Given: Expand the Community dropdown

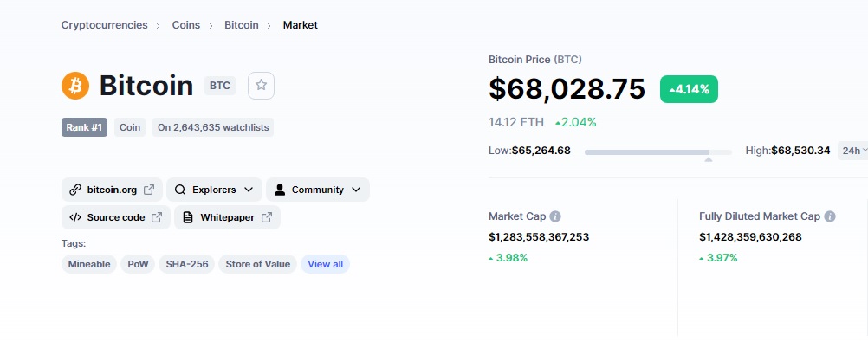Looking at the screenshot, I should pyautogui.click(x=318, y=190).
